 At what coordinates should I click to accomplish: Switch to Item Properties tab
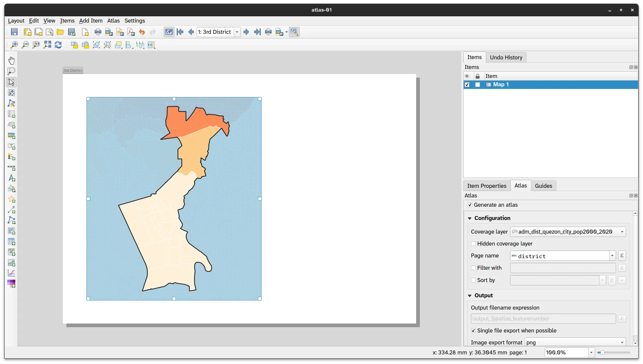487,186
